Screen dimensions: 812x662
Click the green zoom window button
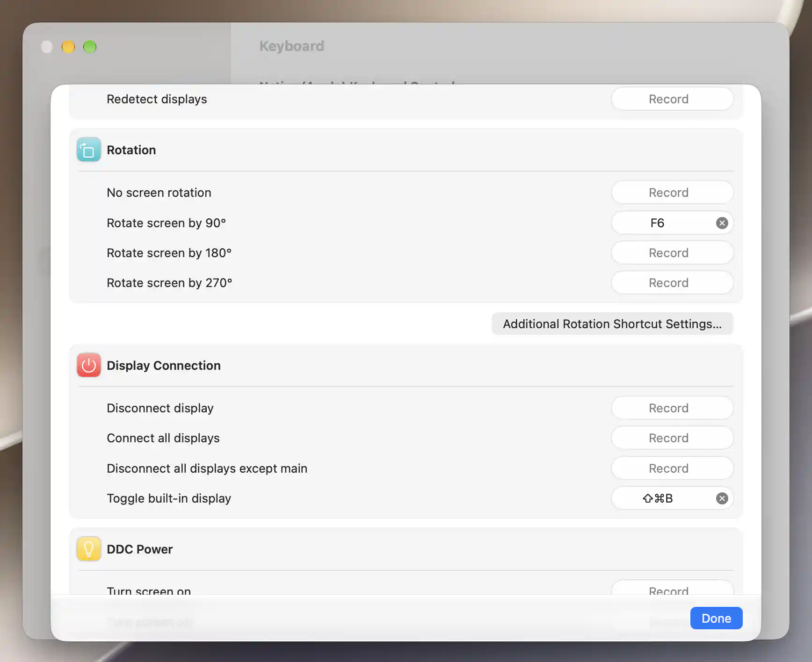[x=90, y=47]
